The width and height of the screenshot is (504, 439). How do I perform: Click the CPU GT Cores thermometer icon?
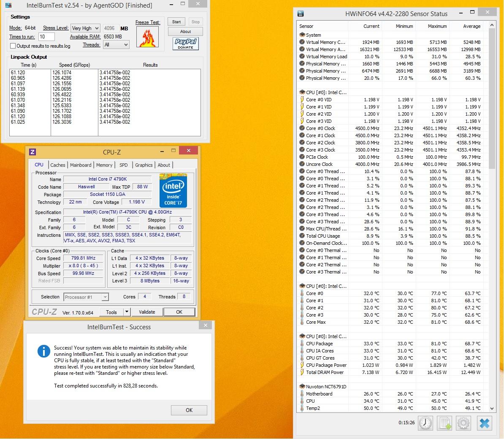coord(302,358)
